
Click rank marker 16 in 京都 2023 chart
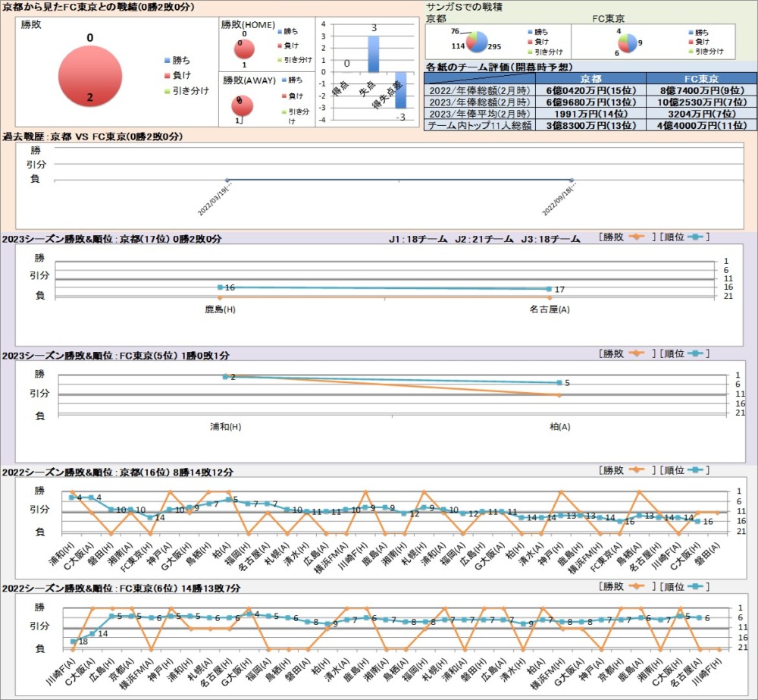[220, 287]
